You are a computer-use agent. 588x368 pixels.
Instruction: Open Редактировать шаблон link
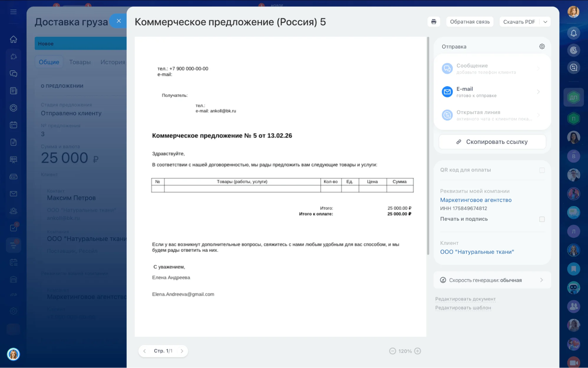[463, 308]
